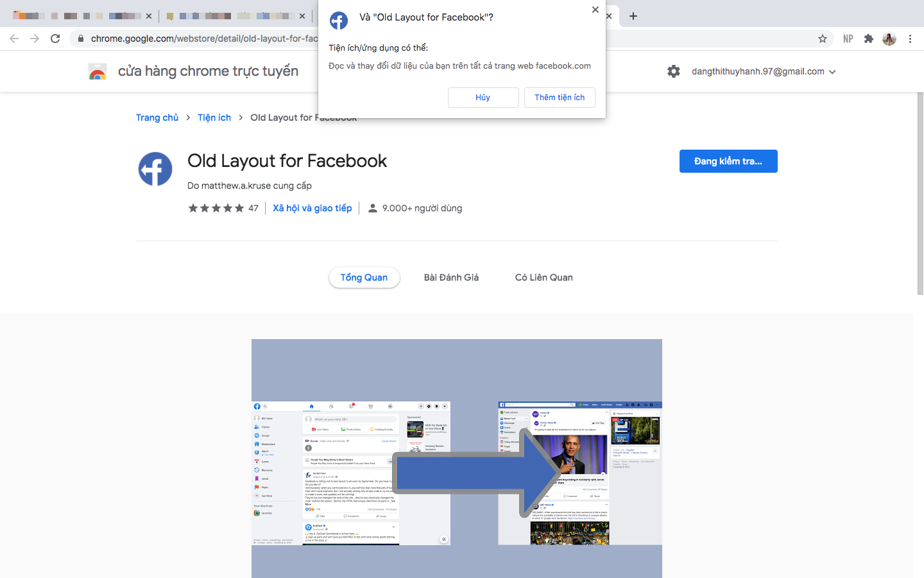Click the browser forward arrow
Screen dimensions: 924x578
coord(35,39)
